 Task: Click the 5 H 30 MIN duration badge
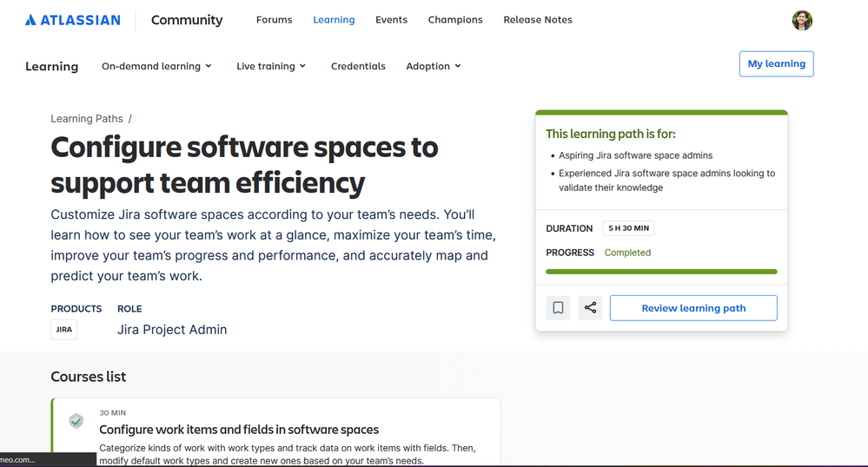tap(628, 228)
